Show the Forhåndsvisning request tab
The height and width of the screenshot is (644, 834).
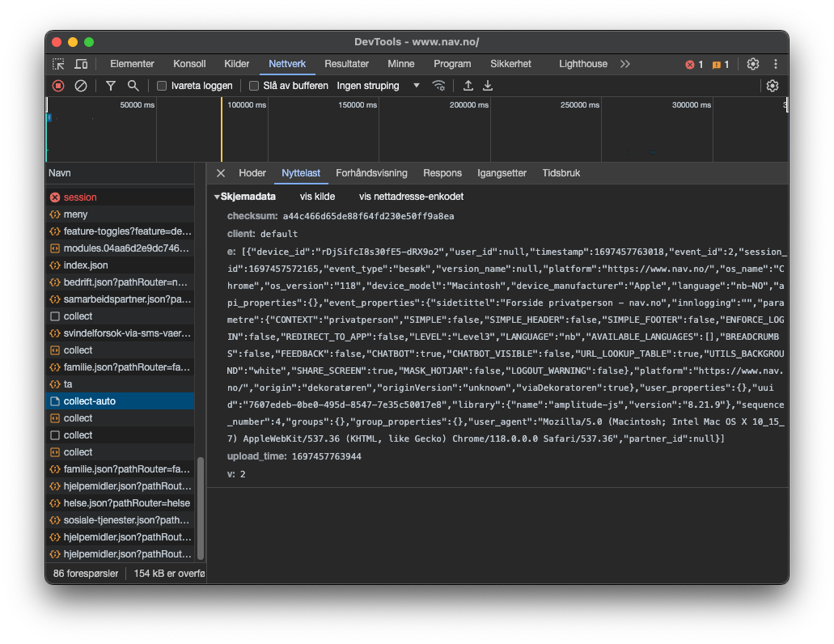tap(371, 173)
